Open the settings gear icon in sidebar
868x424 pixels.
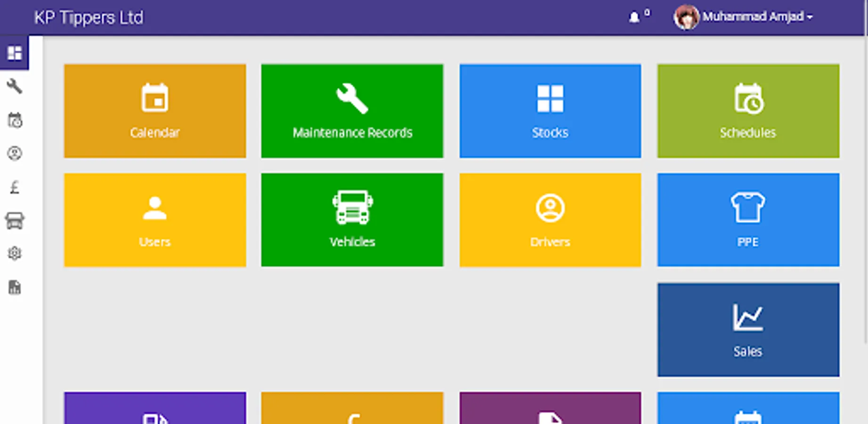click(x=15, y=253)
